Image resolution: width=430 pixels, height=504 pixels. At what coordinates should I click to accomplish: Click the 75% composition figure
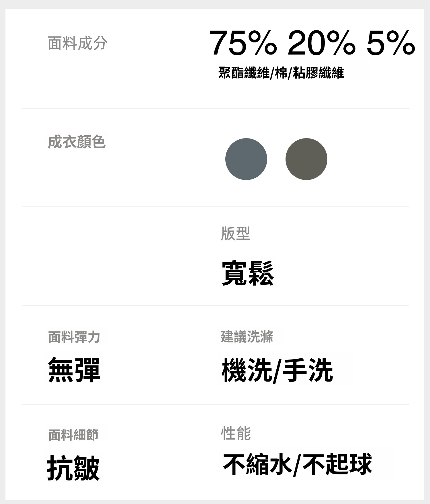(x=243, y=43)
